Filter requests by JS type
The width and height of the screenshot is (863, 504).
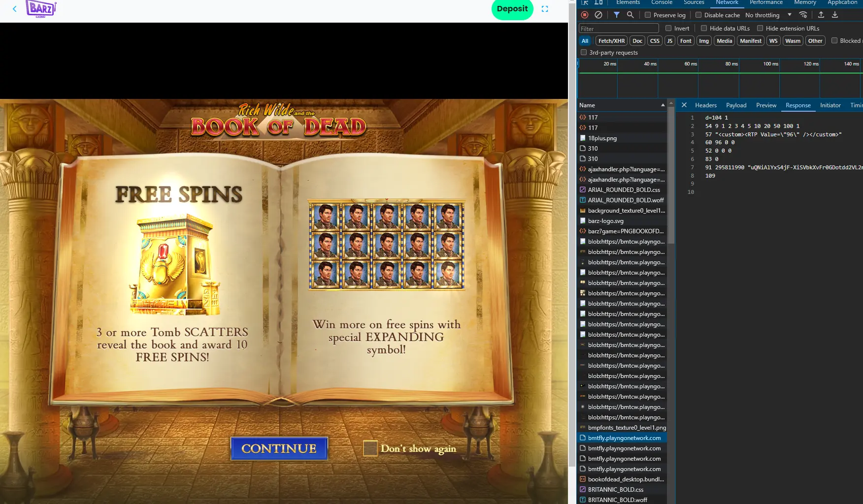tap(669, 41)
